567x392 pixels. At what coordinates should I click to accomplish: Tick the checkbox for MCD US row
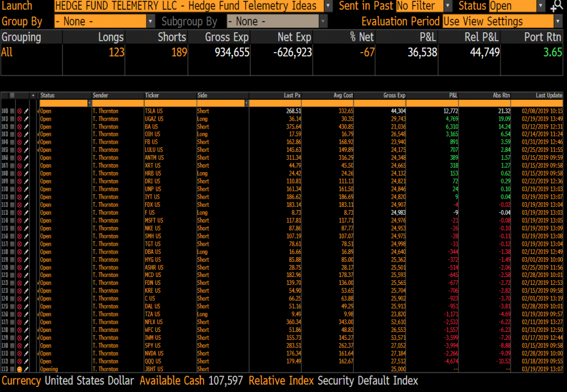(12, 276)
